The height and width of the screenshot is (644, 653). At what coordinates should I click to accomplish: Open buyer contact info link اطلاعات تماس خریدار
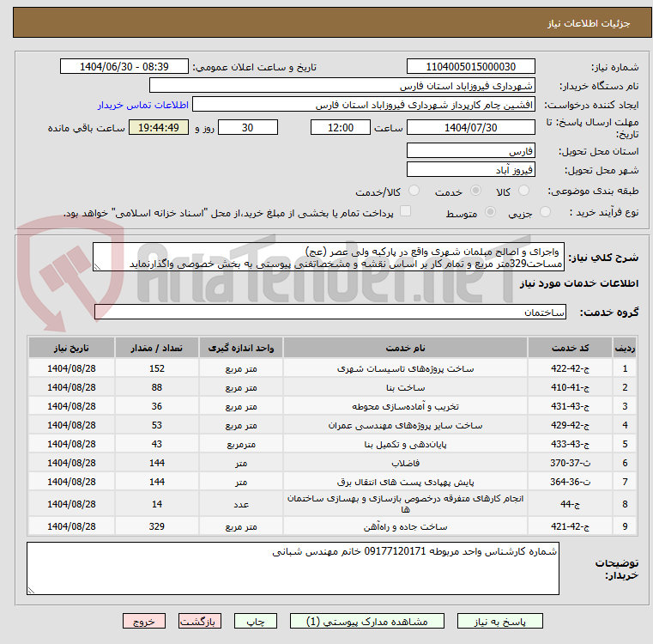point(143,105)
